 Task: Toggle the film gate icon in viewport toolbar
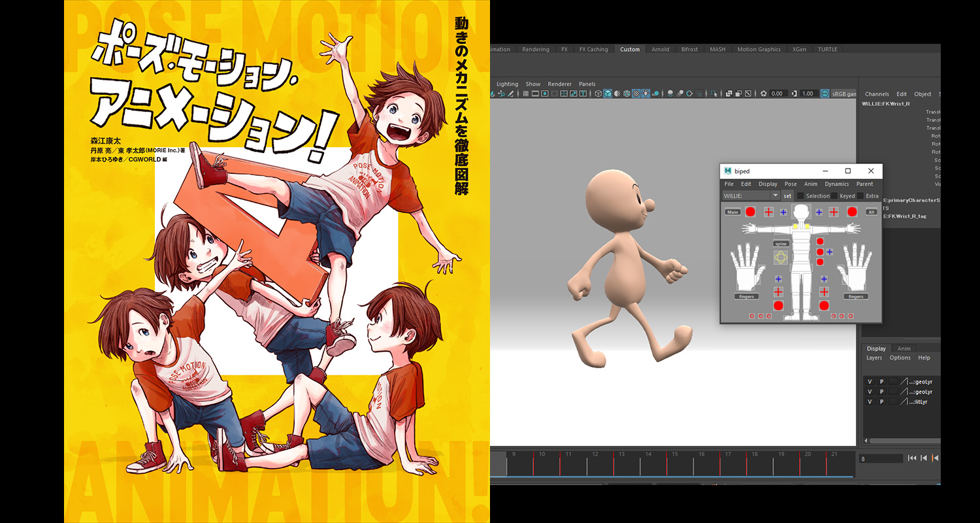pyautogui.click(x=535, y=93)
